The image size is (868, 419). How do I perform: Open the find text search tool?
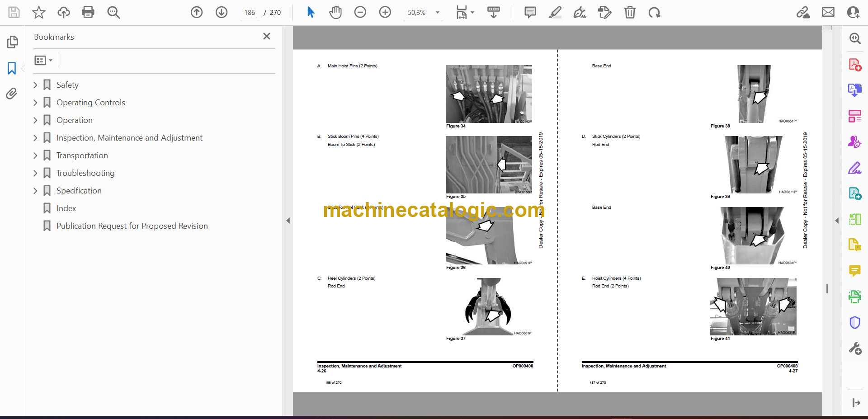(113, 12)
